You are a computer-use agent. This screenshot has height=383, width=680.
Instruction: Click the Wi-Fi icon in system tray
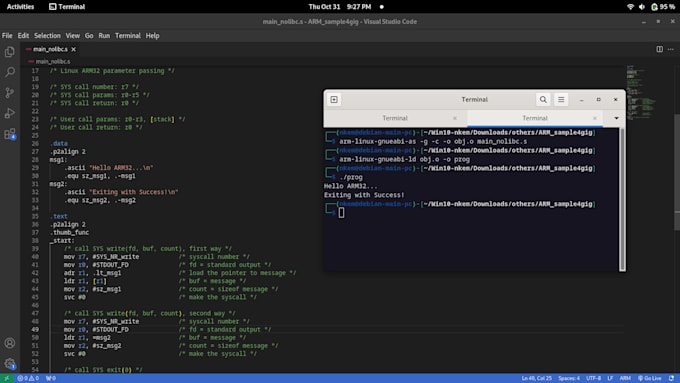tap(631, 7)
